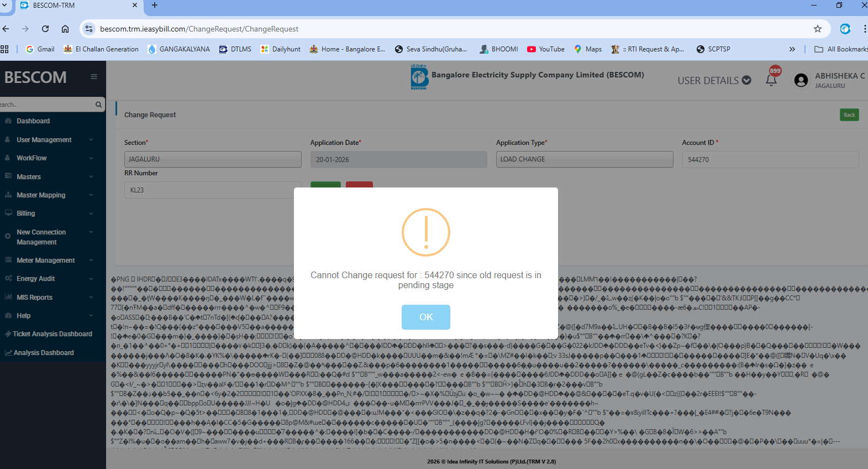This screenshot has height=469, width=868.
Task: Click the browser back arrow
Action: point(6,29)
